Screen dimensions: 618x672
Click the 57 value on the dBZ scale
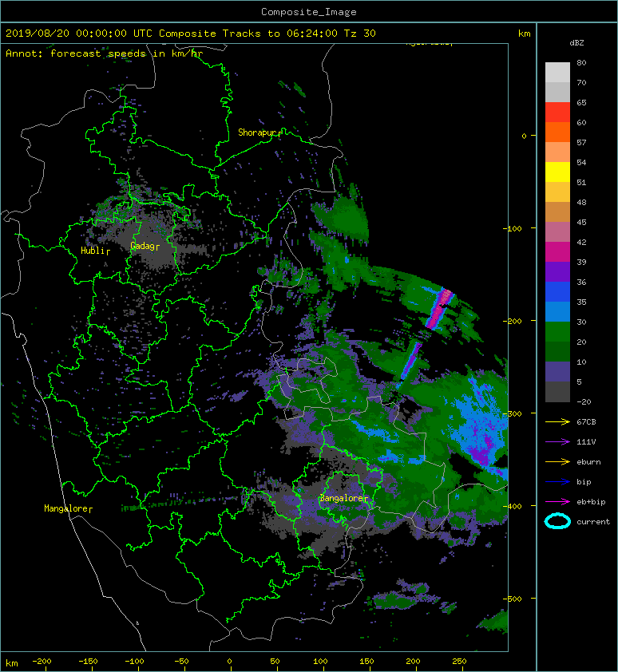[581, 142]
